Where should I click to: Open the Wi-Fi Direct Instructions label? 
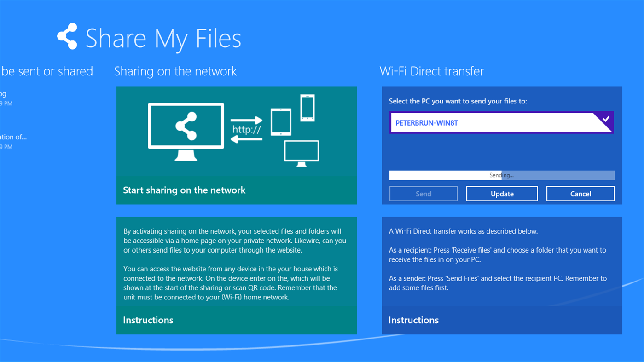(413, 320)
